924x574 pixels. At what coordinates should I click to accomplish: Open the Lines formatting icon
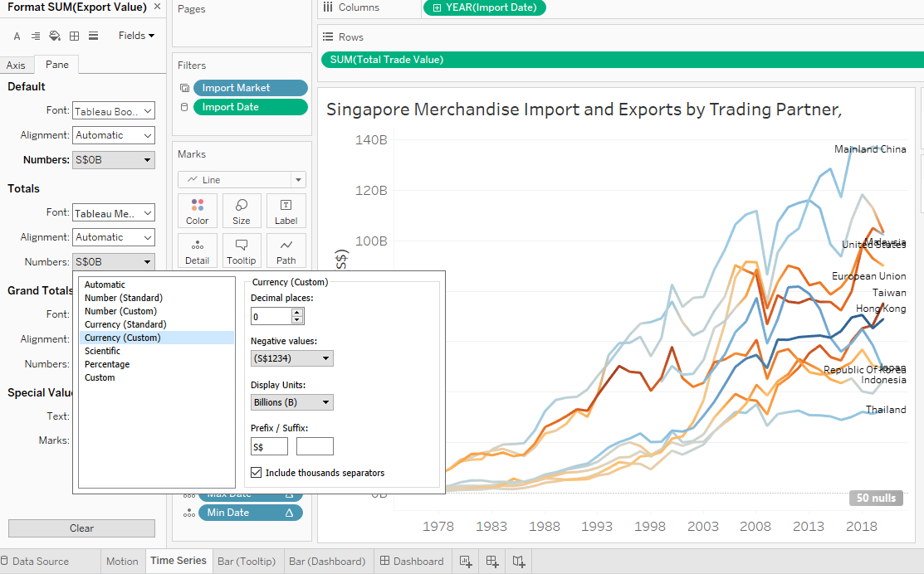click(93, 36)
